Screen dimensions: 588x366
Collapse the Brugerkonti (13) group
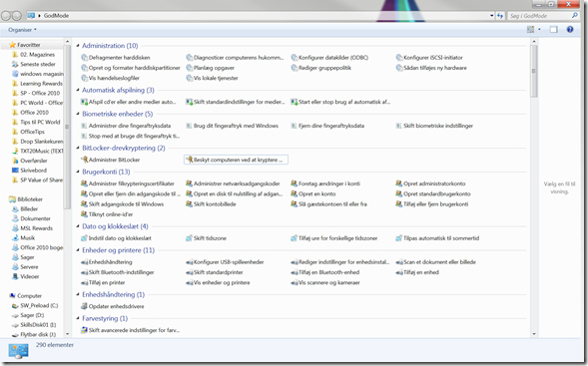pyautogui.click(x=78, y=172)
